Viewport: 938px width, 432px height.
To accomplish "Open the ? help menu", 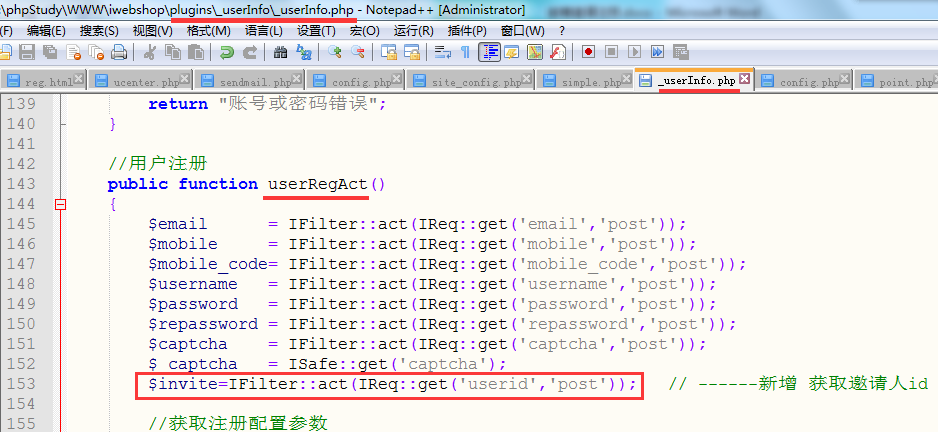I will 562,31.
